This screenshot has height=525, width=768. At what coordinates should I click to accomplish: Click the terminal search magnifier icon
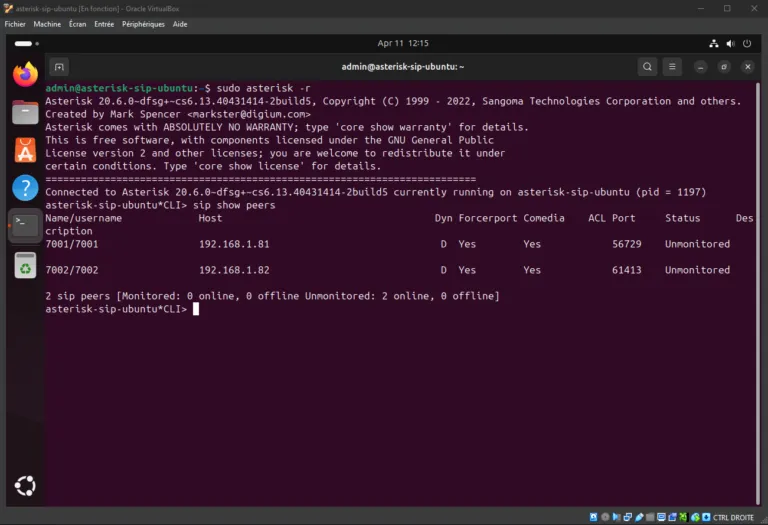point(647,67)
